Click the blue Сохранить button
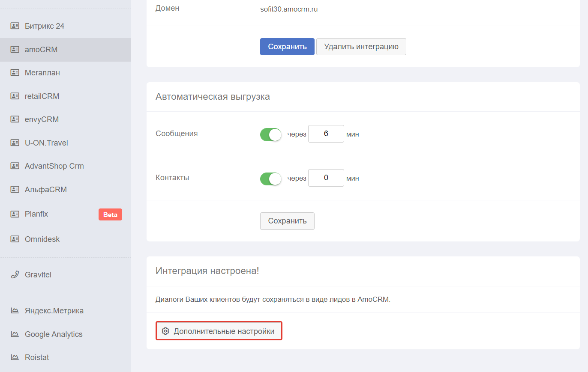588x372 pixels. click(287, 47)
